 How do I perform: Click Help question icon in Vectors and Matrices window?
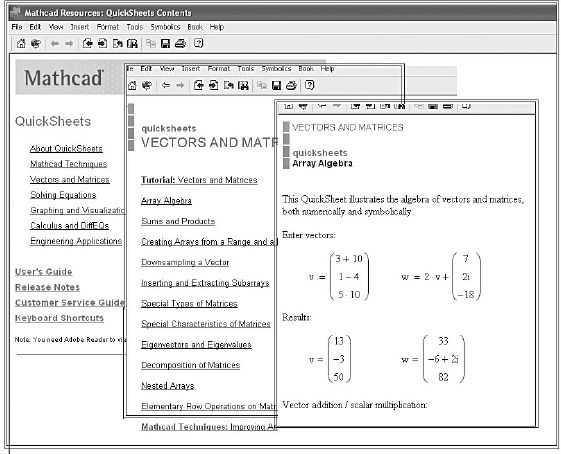click(x=309, y=85)
